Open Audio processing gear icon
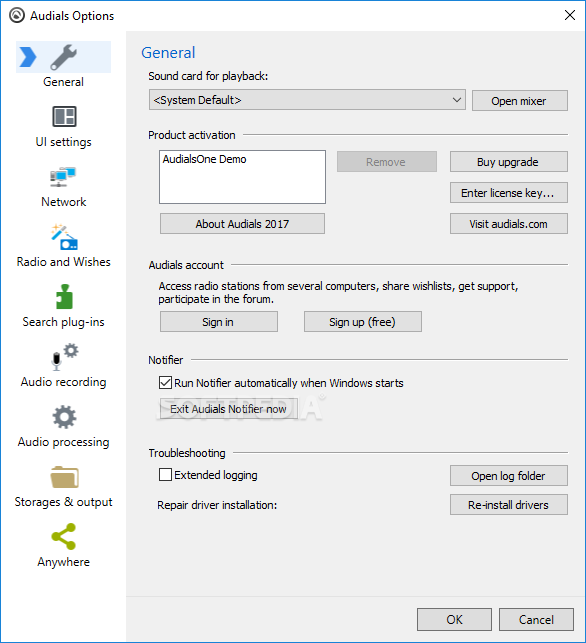 click(64, 417)
